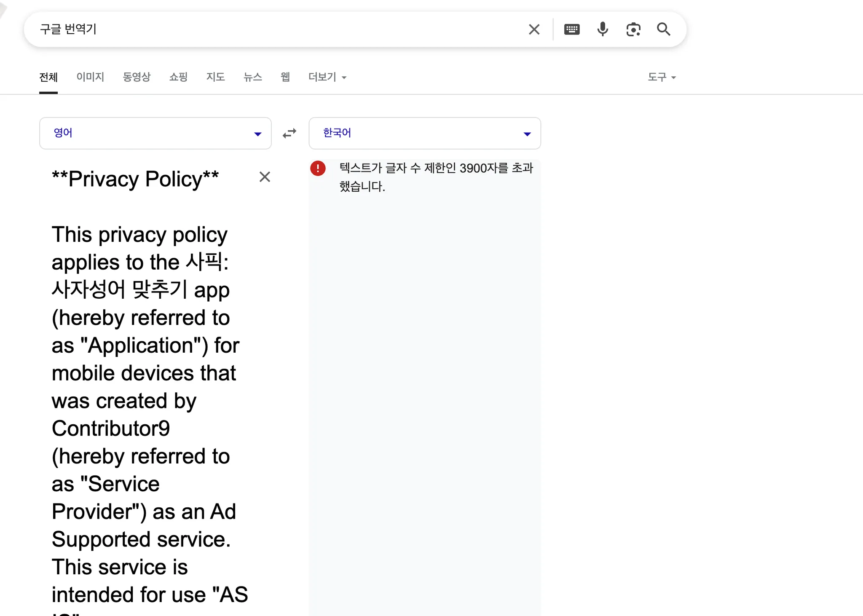Switch to the 동영상 tab
863x616 pixels.
coord(137,77)
